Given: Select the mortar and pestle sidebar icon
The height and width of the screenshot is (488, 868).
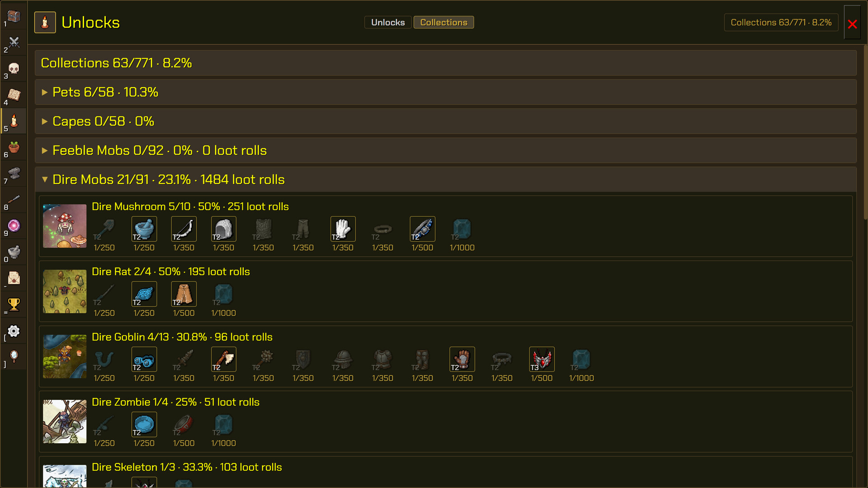Looking at the screenshot, I should (x=14, y=253).
